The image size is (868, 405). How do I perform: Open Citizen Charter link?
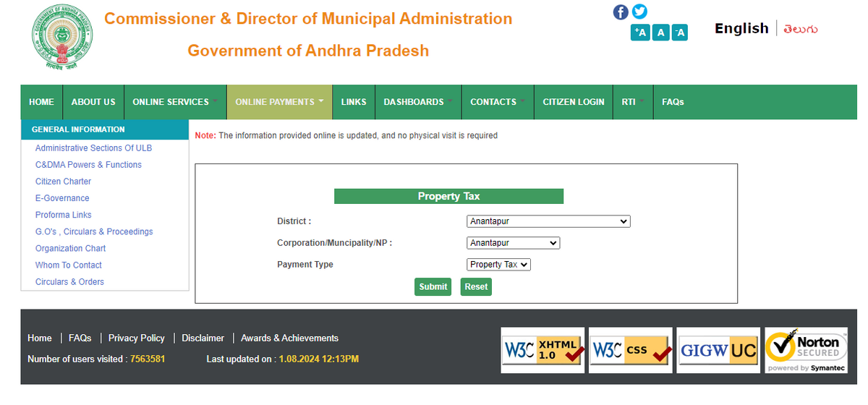(x=63, y=182)
